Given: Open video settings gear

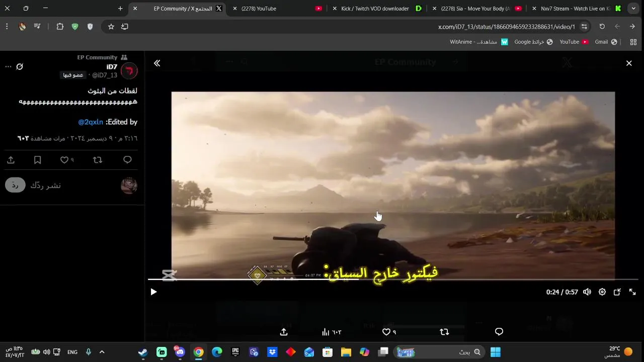Looking at the screenshot, I should 602,292.
